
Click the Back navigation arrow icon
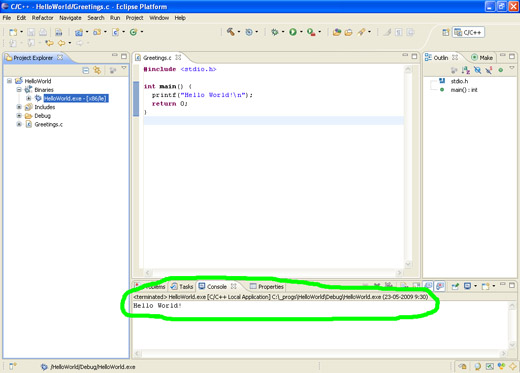pos(62,43)
